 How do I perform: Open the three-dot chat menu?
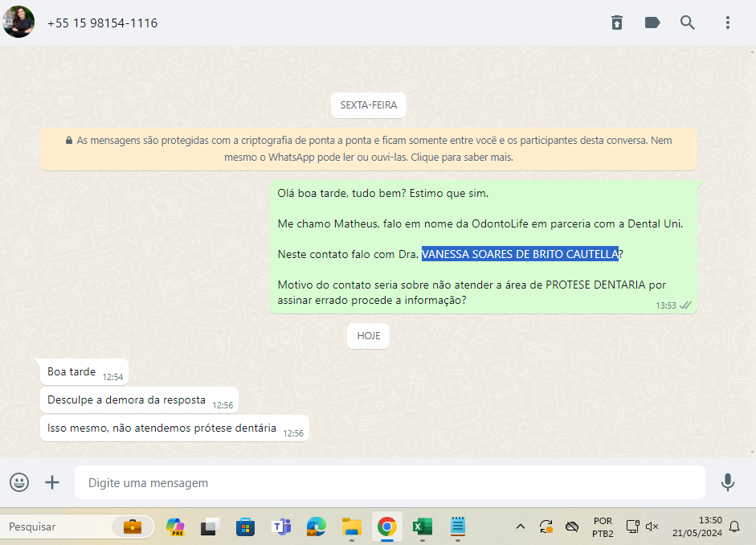[x=728, y=23]
